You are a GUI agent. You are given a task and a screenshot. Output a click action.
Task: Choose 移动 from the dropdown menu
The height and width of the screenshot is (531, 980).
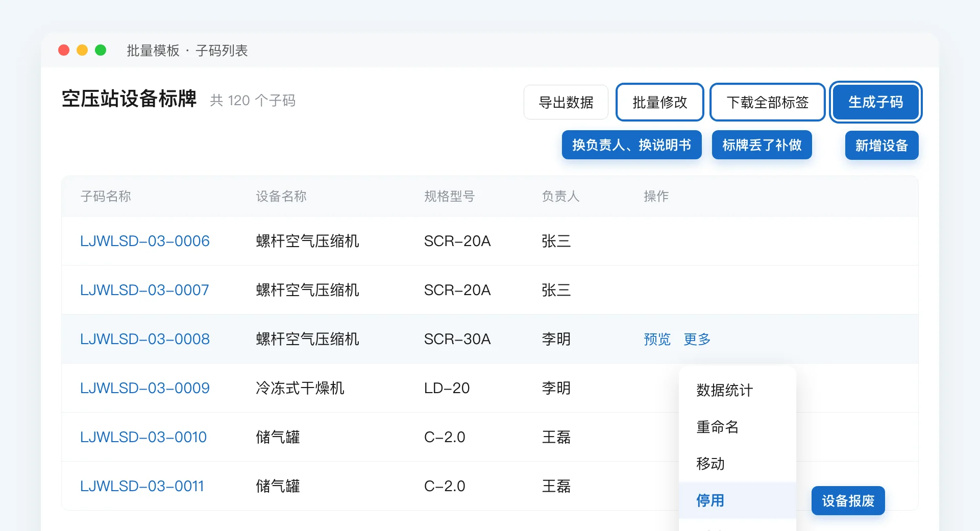[x=738, y=464]
